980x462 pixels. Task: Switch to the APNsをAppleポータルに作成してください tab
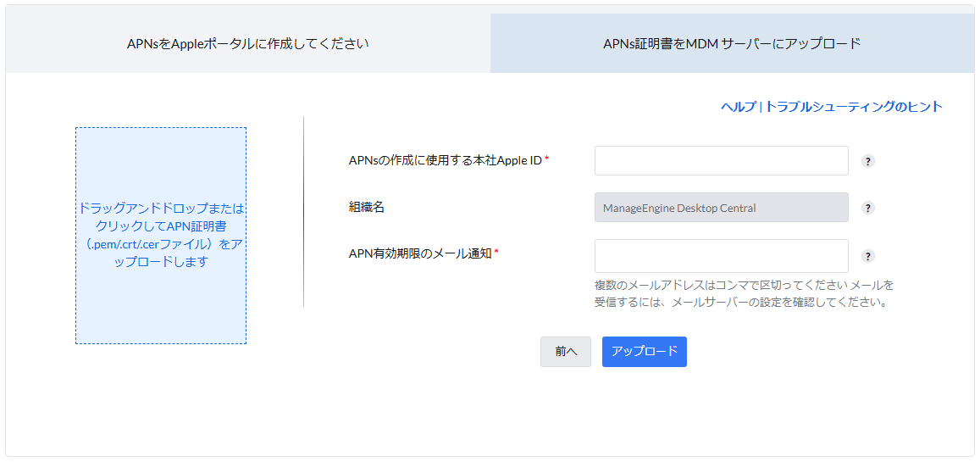point(247,43)
